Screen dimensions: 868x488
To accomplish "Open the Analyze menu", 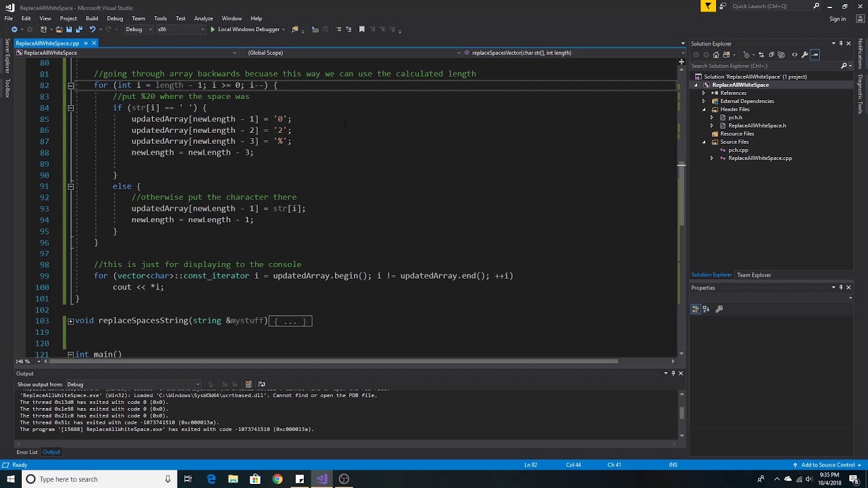I will 203,18.
